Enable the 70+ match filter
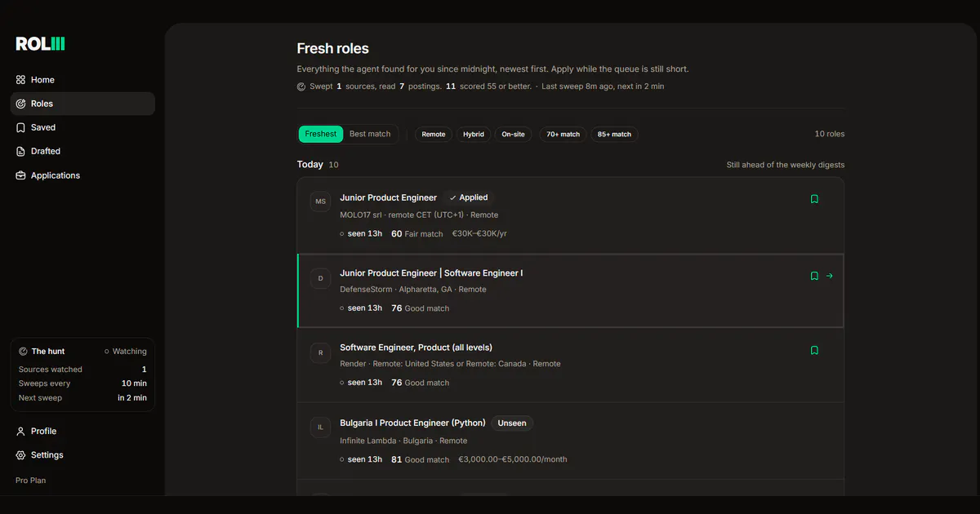The image size is (980, 514). 563,134
